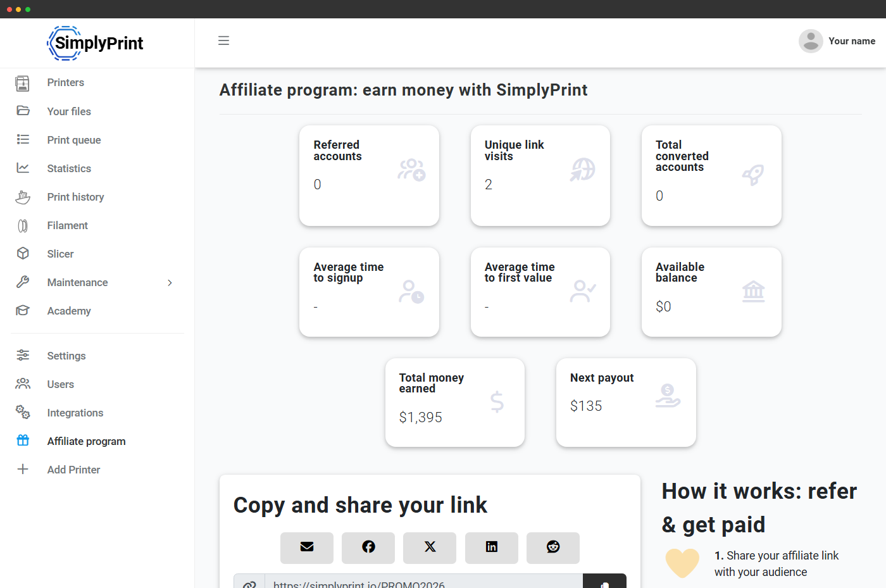This screenshot has height=588, width=886.
Task: Click the Maintenance wrench icon
Action: pyautogui.click(x=23, y=282)
